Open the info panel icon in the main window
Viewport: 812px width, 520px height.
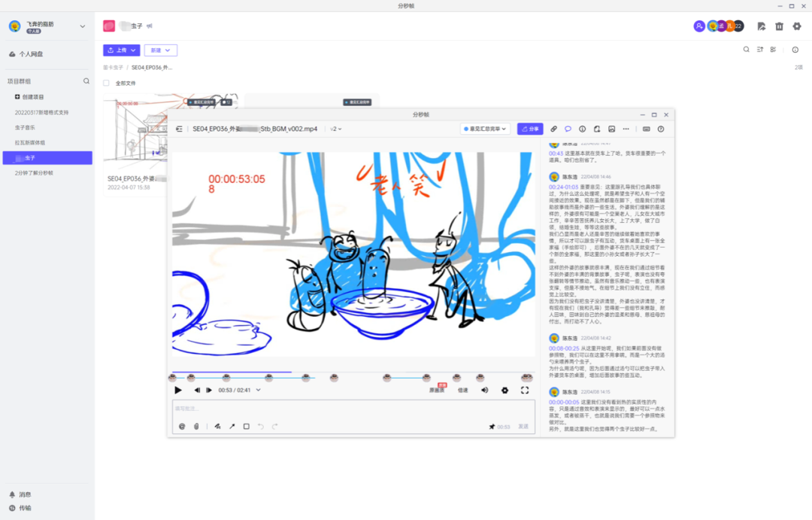point(795,50)
